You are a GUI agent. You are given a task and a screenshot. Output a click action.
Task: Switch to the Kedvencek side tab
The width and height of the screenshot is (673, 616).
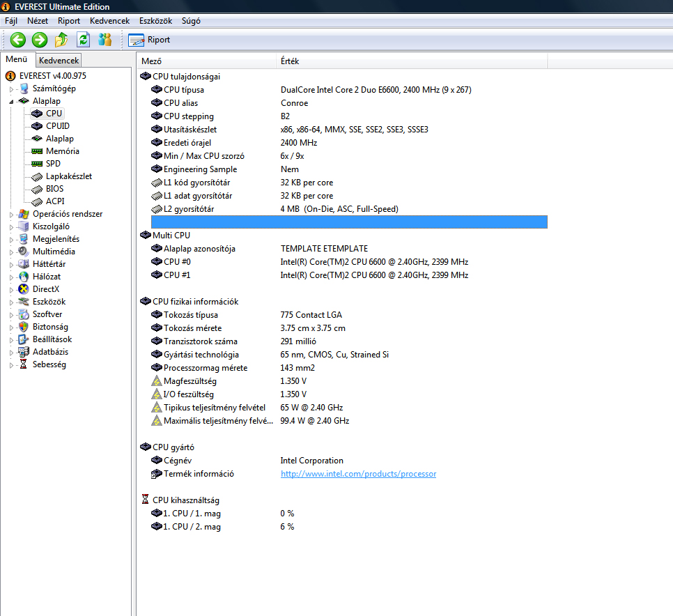tap(59, 61)
